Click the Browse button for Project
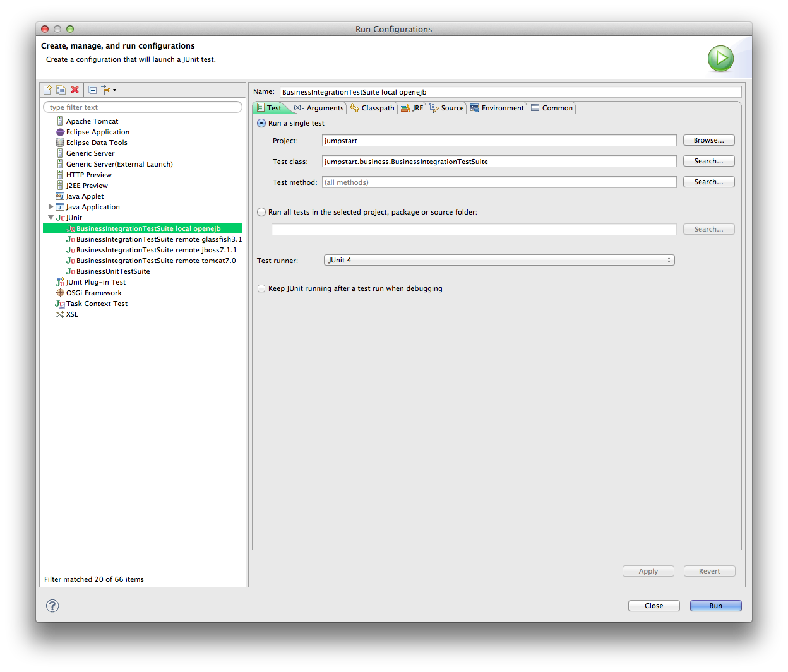This screenshot has width=788, height=672. point(708,141)
